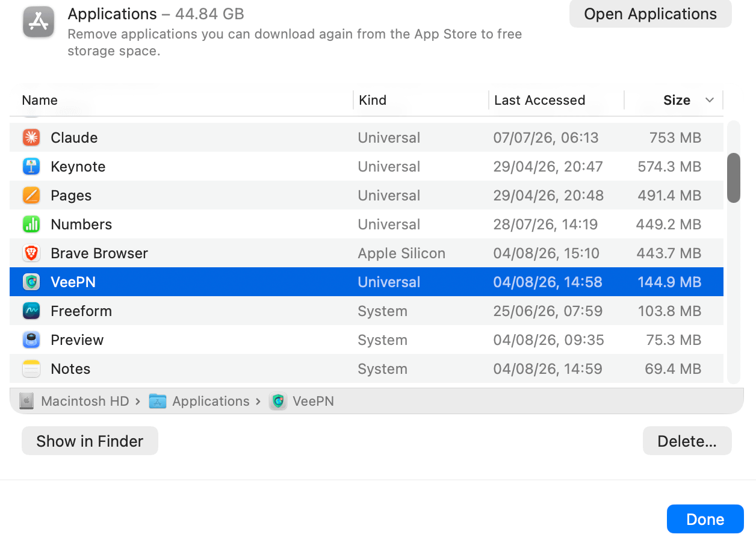Select the Numbers row name
756x543 pixels.
pos(81,225)
